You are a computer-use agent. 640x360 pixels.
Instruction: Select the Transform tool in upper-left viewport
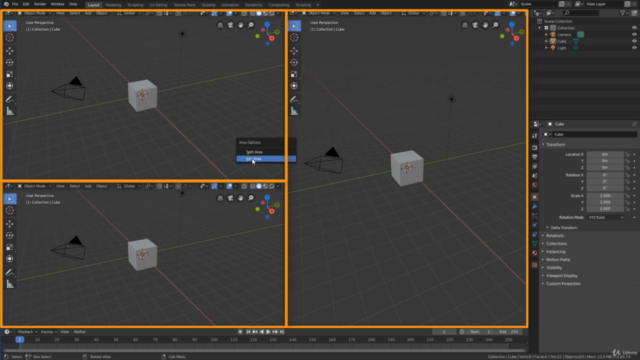point(10,86)
